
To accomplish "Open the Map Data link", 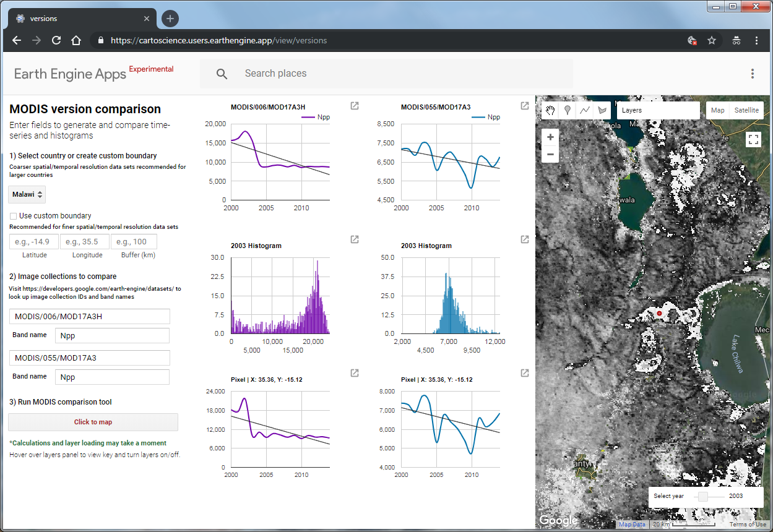I will 632,525.
